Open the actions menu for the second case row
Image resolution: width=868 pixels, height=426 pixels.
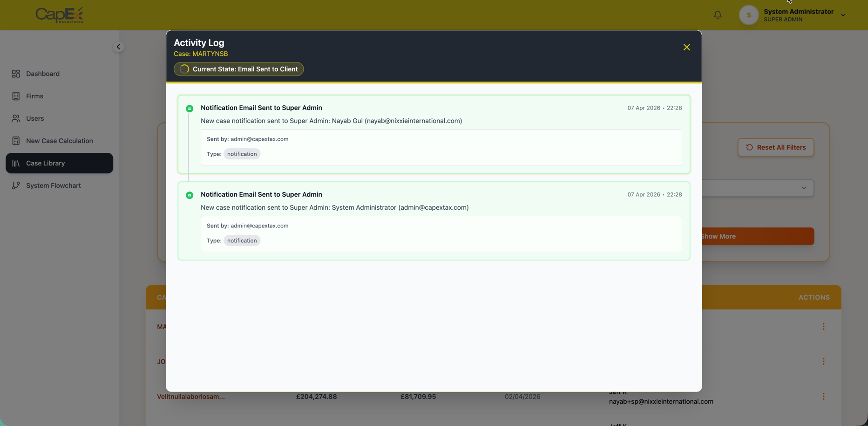(x=823, y=362)
